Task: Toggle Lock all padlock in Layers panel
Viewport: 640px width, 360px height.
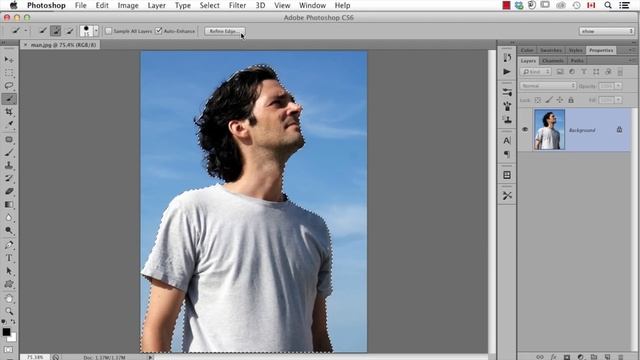Action: (571, 100)
